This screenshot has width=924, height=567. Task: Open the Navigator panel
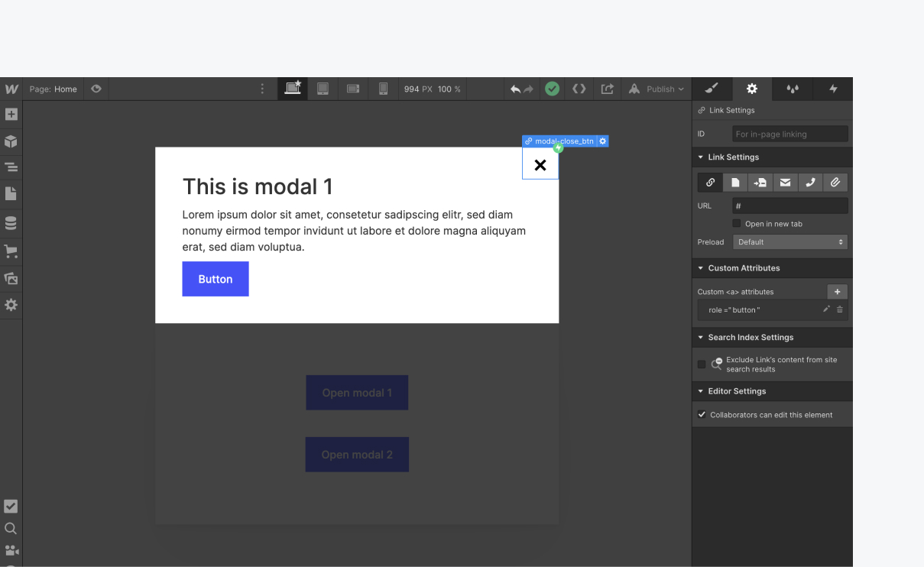coord(11,167)
